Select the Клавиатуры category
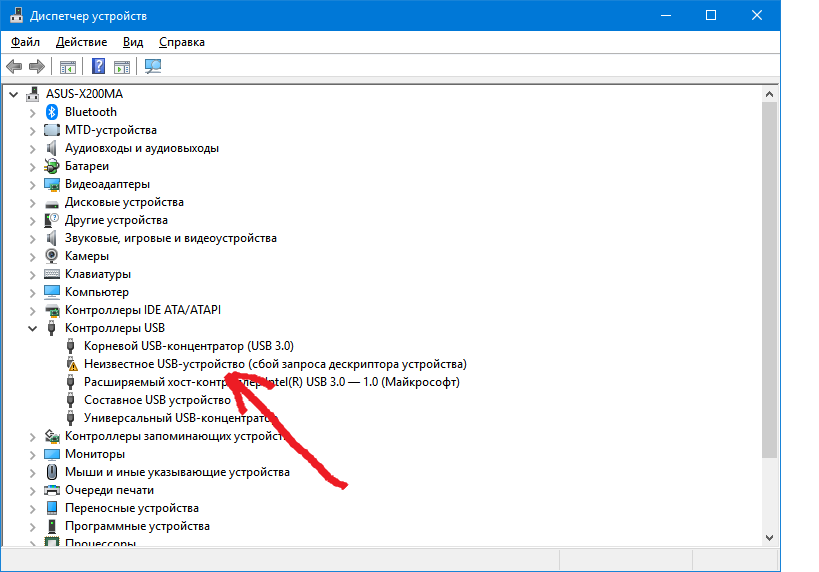This screenshot has height=572, width=819. coord(97,274)
